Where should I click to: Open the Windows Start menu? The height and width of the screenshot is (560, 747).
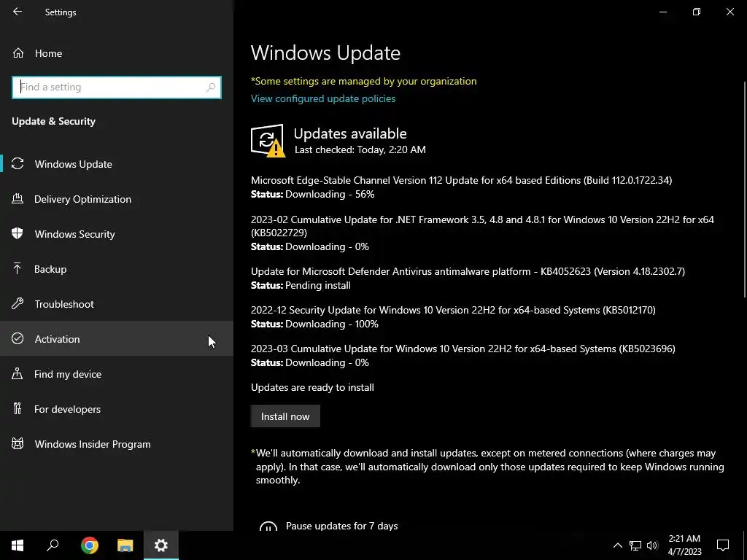click(18, 545)
